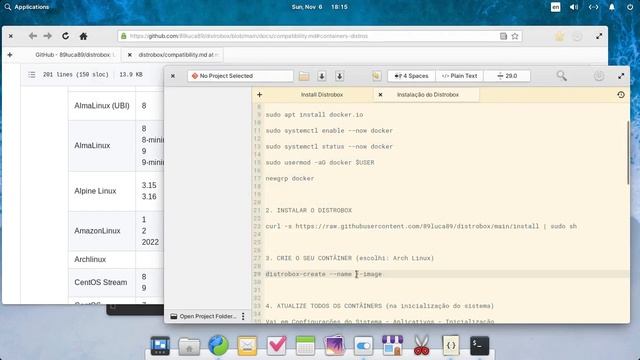Open the keyboard layout 'en' indicator
This screenshot has width=640, height=360.
tap(556, 7)
